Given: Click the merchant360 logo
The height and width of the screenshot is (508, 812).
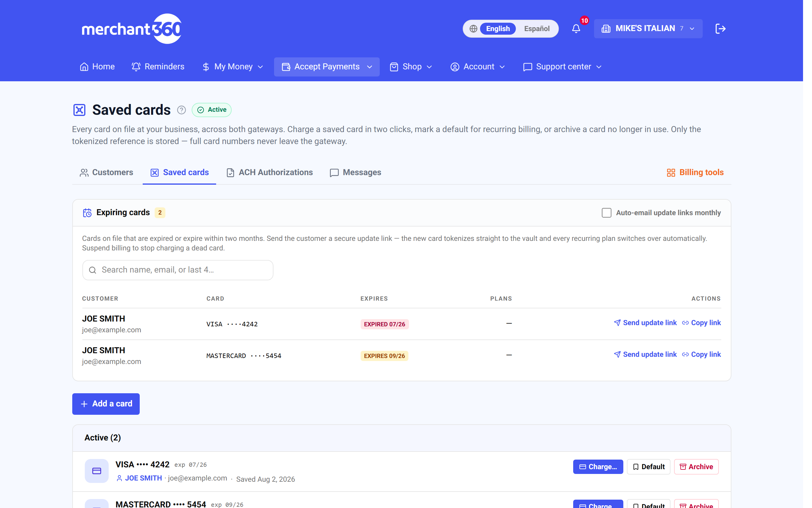Looking at the screenshot, I should tap(132, 29).
